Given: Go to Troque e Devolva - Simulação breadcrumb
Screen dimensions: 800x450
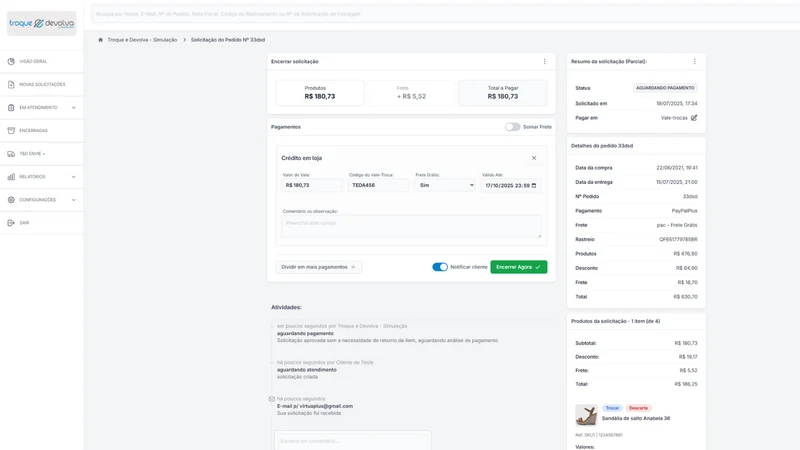Looking at the screenshot, I should click(x=142, y=40).
